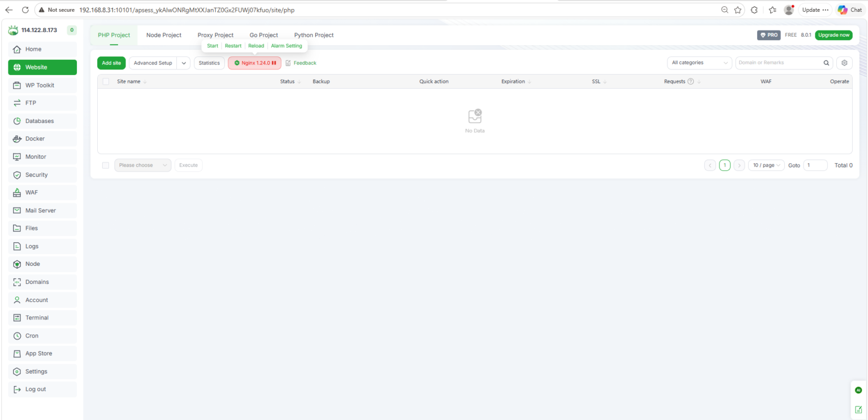This screenshot has width=868, height=420.
Task: Click the Advanced Setup button
Action: tap(153, 63)
